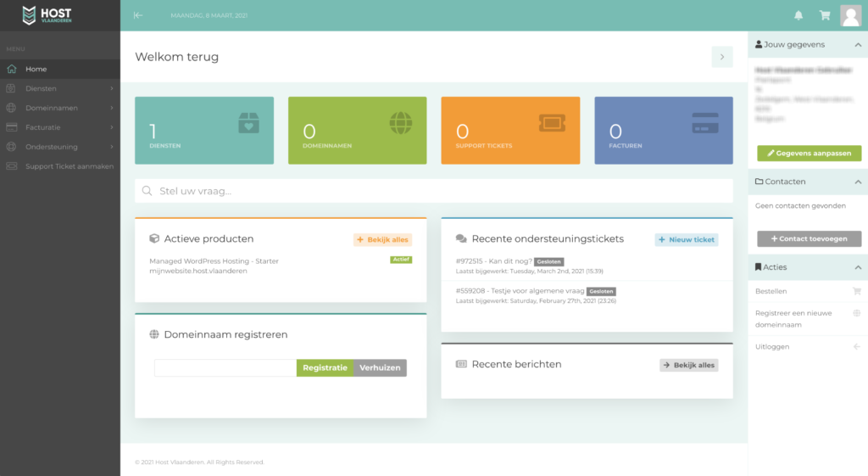Click the Host Vlaanderen logo

pos(47,15)
